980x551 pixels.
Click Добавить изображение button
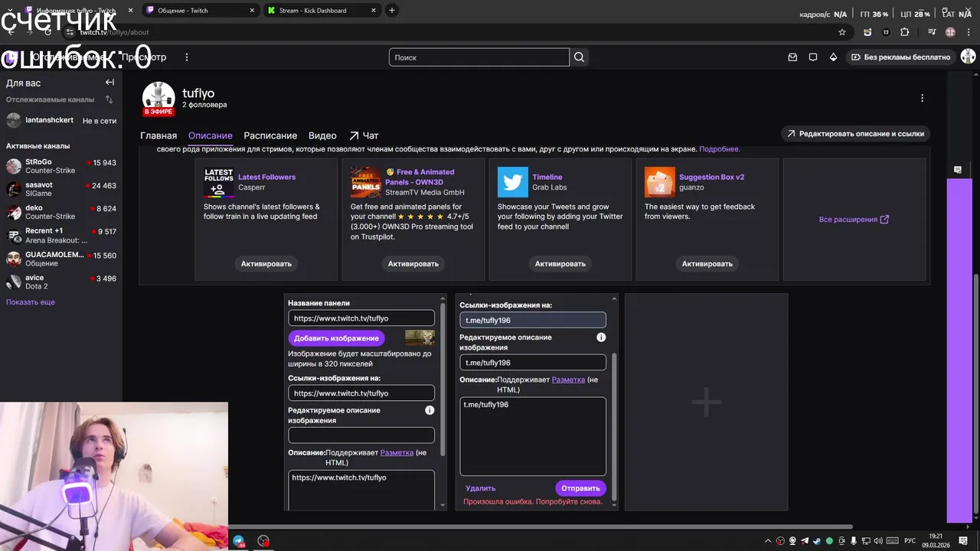[x=336, y=338]
